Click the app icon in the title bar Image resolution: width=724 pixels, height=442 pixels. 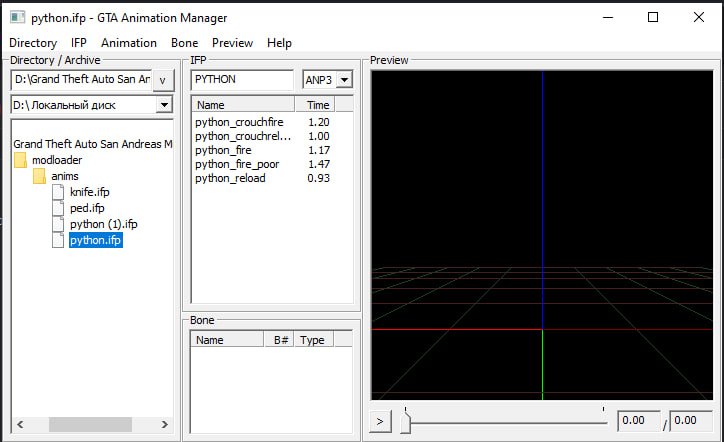15,17
